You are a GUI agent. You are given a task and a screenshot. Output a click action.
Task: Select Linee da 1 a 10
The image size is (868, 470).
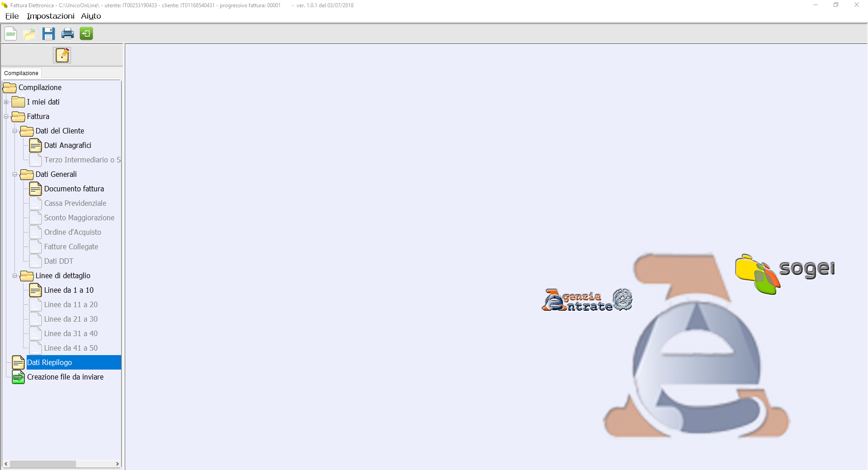coord(69,290)
